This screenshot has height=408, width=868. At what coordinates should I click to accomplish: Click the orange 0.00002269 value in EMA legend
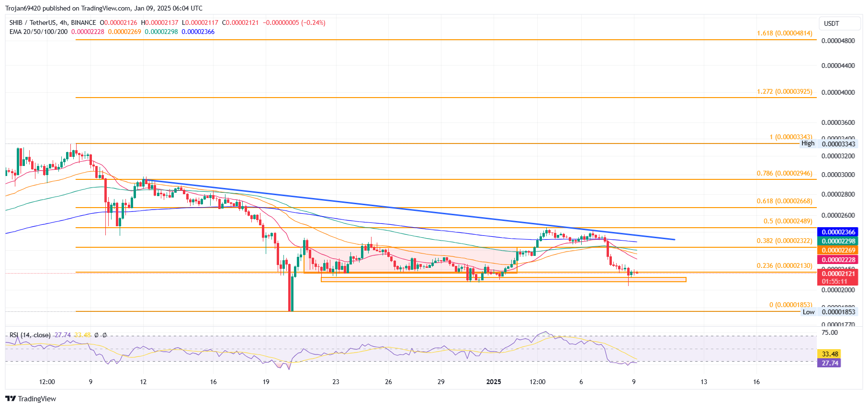pyautogui.click(x=124, y=32)
